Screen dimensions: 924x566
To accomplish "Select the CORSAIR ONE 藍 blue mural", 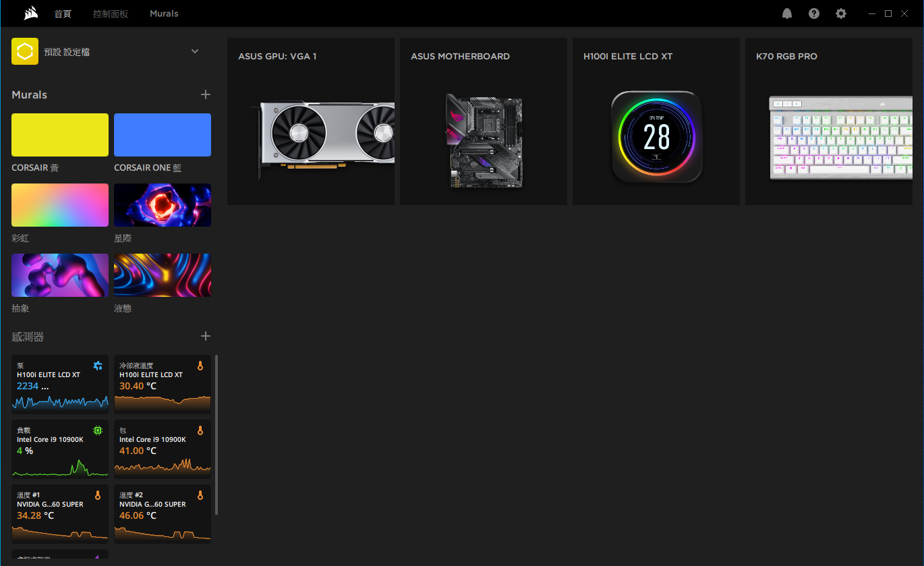I will pos(163,135).
